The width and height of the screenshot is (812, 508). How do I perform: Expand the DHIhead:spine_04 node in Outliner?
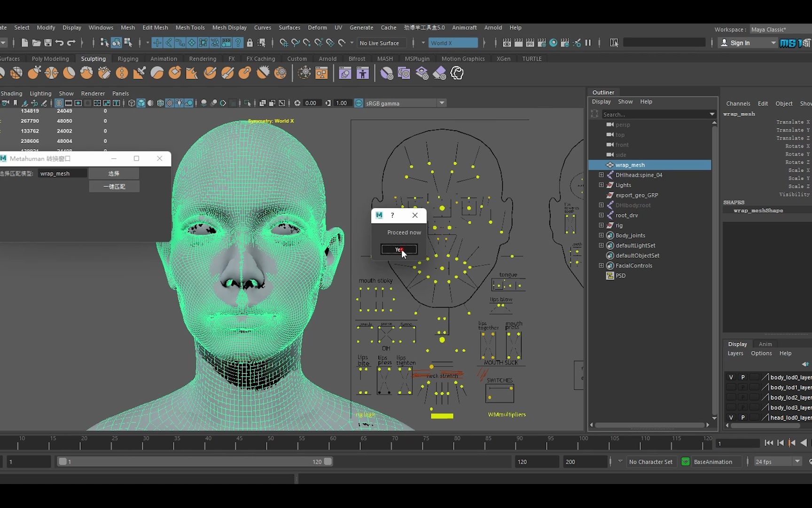point(601,175)
